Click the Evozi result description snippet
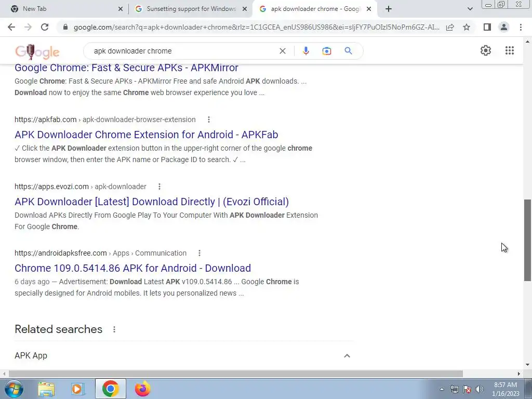The image size is (532, 399). point(166,221)
